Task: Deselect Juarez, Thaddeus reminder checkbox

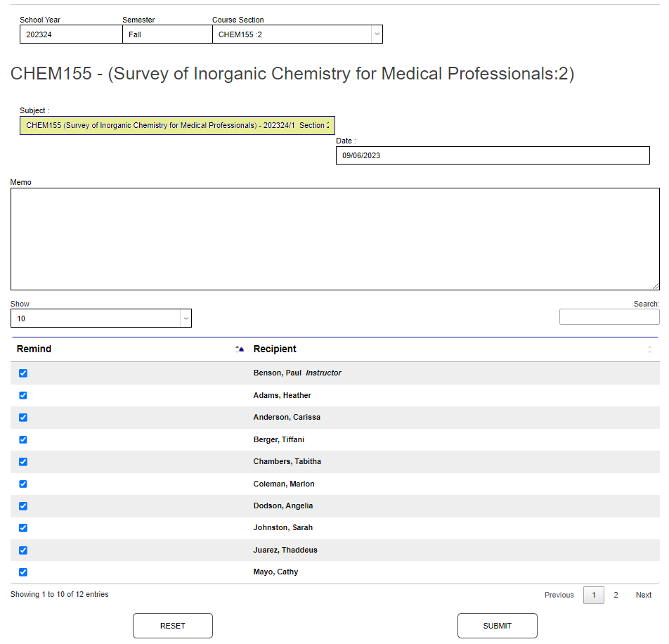Action: [x=23, y=550]
